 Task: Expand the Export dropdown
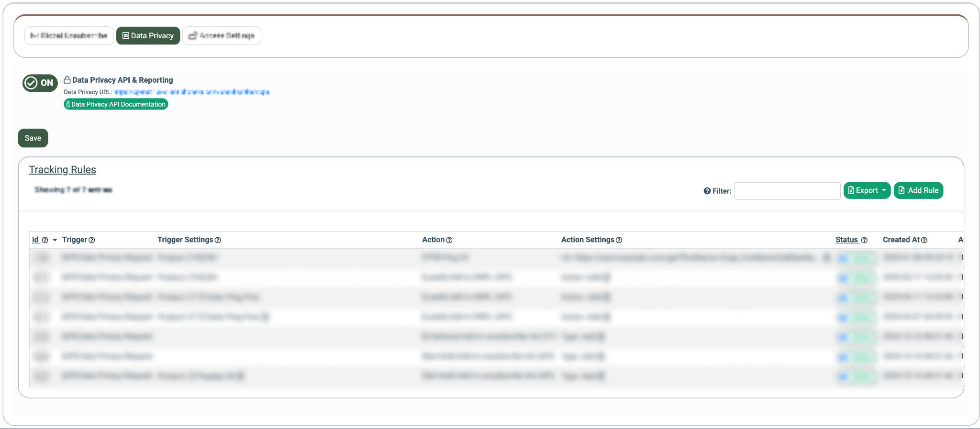click(867, 190)
